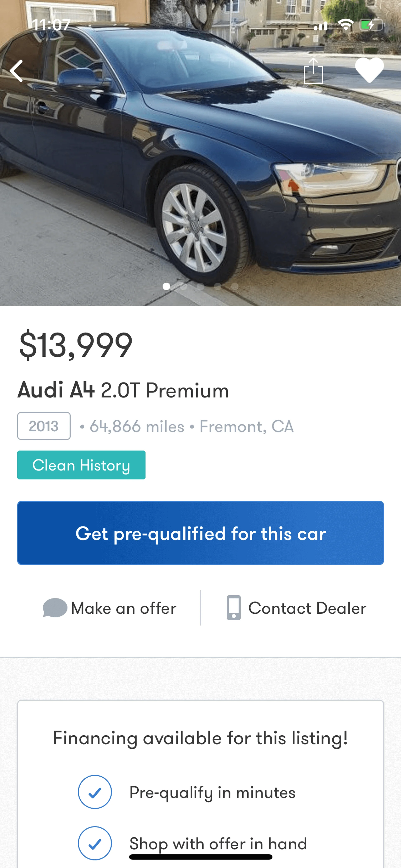Select the last photo pagination dot
The width and height of the screenshot is (401, 868).
[x=235, y=286]
